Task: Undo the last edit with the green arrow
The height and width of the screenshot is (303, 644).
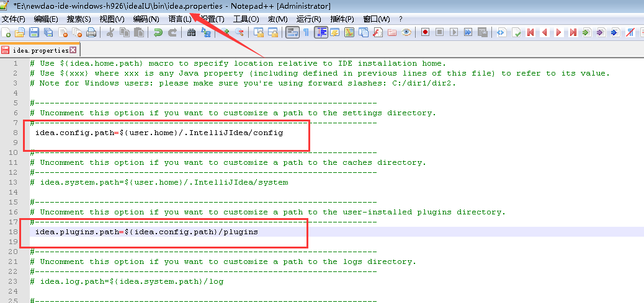Action: [x=158, y=32]
